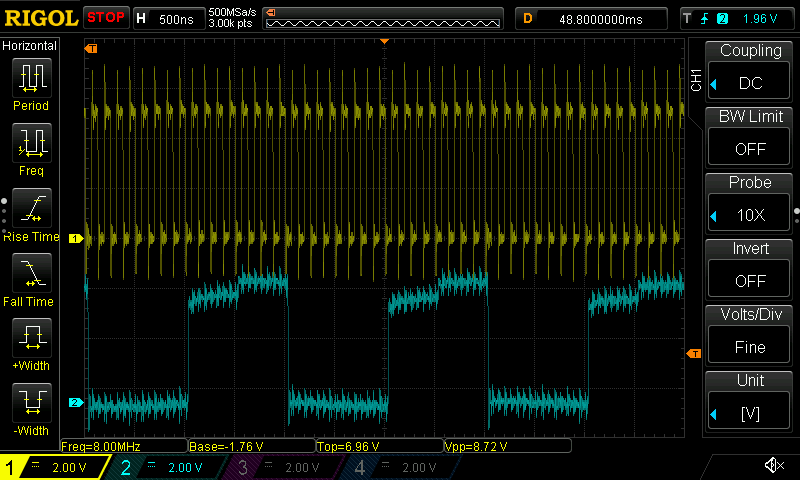Click the delay 48.8000000ms readout
The width and height of the screenshot is (800, 480).
(x=601, y=20)
